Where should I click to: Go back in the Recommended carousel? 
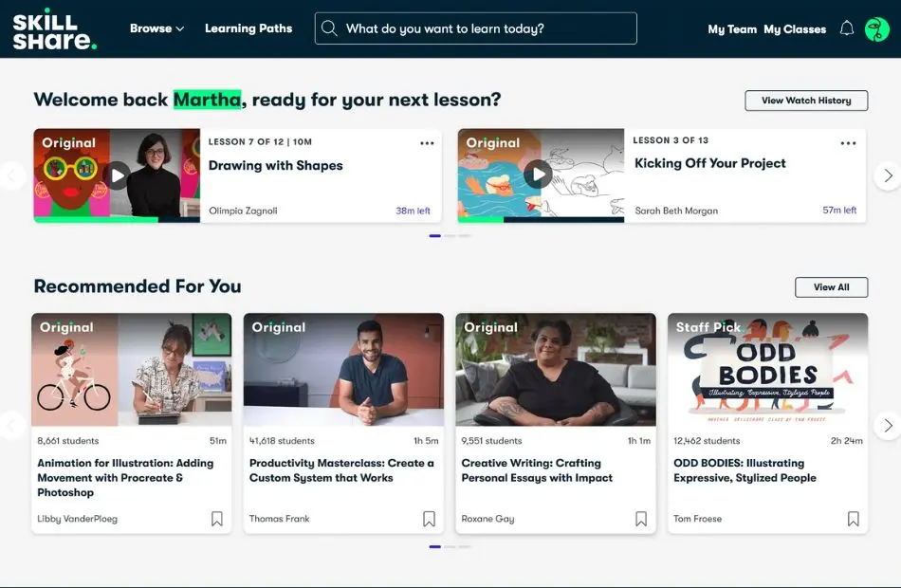point(12,425)
